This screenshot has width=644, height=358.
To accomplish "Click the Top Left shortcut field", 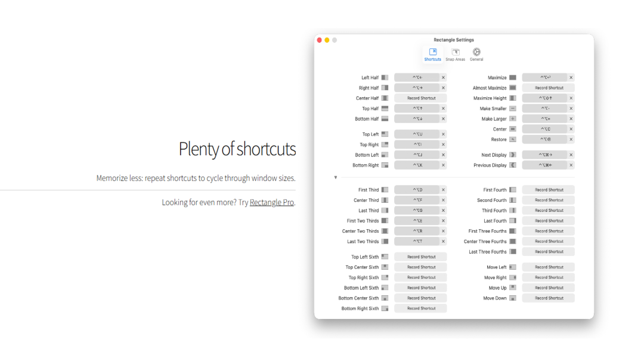I will click(417, 134).
